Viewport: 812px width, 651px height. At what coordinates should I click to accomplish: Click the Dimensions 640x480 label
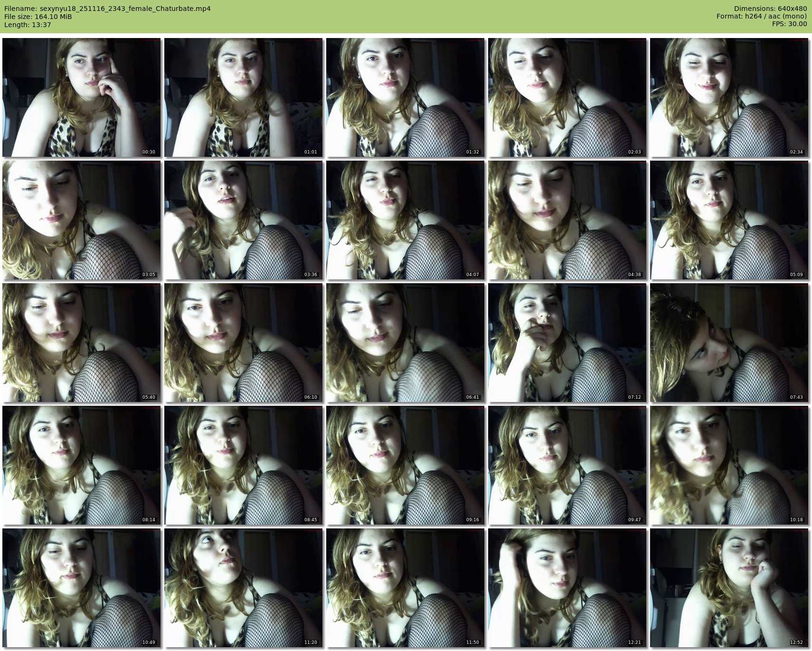click(x=770, y=9)
